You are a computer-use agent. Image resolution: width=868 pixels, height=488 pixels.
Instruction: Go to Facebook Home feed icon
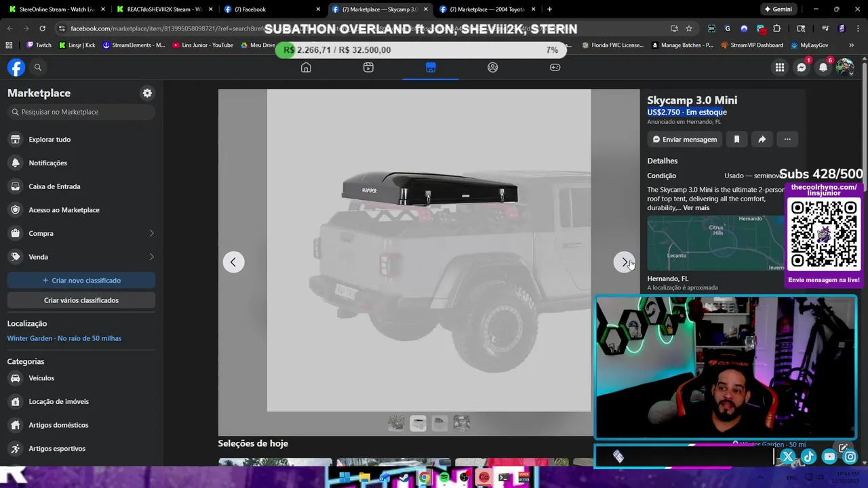click(x=306, y=67)
